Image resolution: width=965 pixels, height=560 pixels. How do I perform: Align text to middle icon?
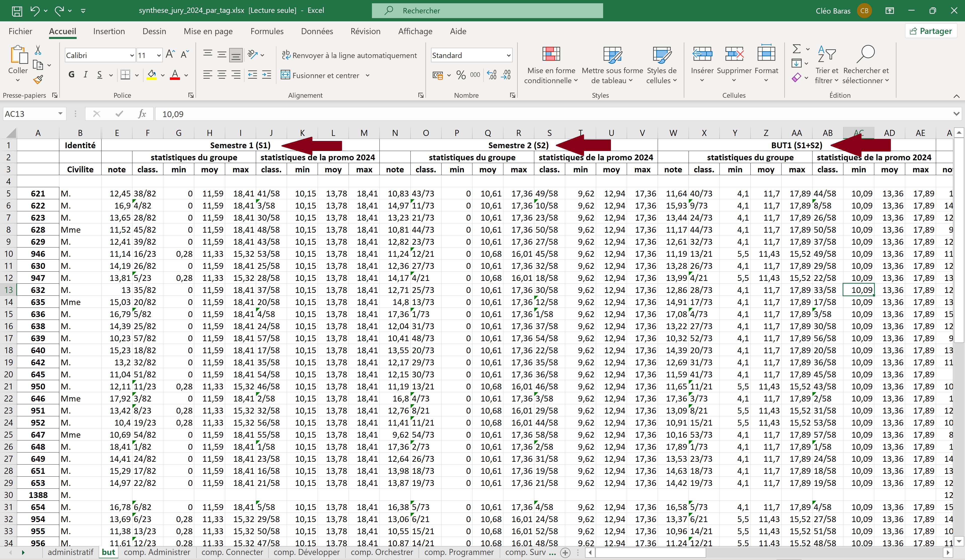click(222, 55)
